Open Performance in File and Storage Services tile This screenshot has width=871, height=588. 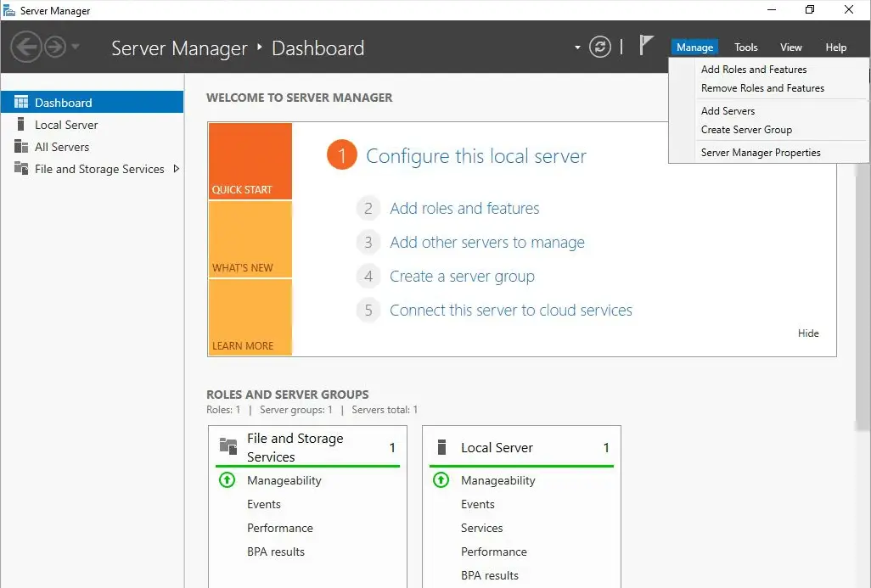tap(280, 528)
